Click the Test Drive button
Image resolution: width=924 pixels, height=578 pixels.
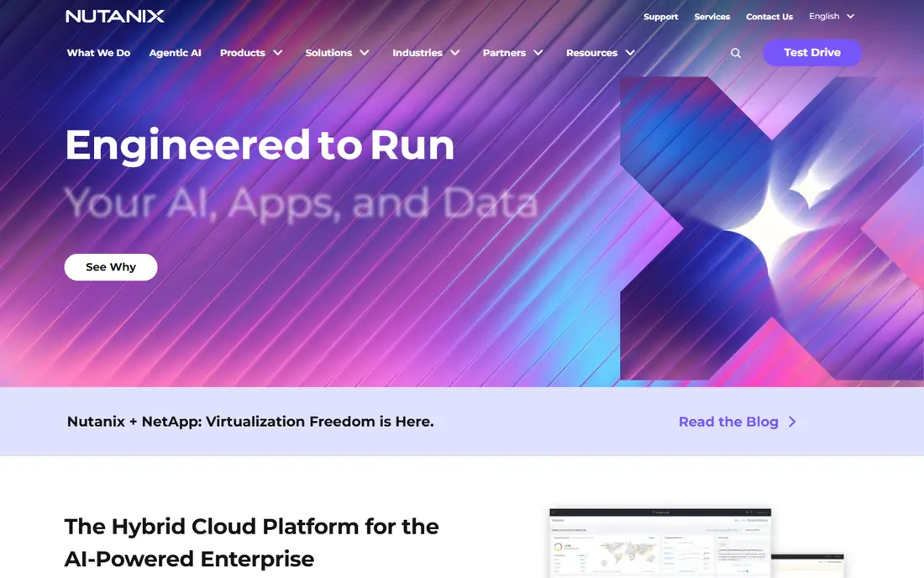(812, 52)
